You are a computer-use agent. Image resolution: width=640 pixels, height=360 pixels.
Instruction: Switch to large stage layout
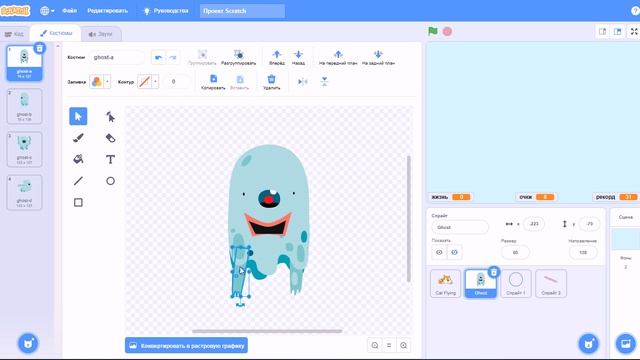pos(618,31)
